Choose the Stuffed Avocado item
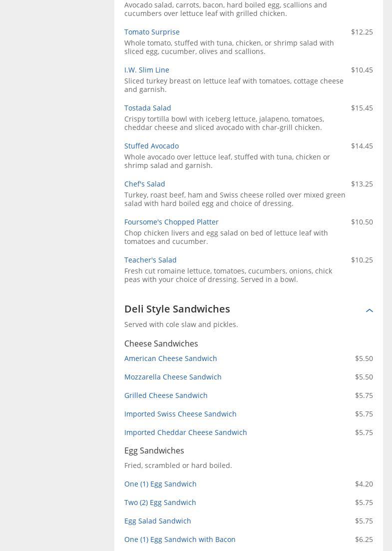Screen dimensions: 392x551 [x=151, y=146]
